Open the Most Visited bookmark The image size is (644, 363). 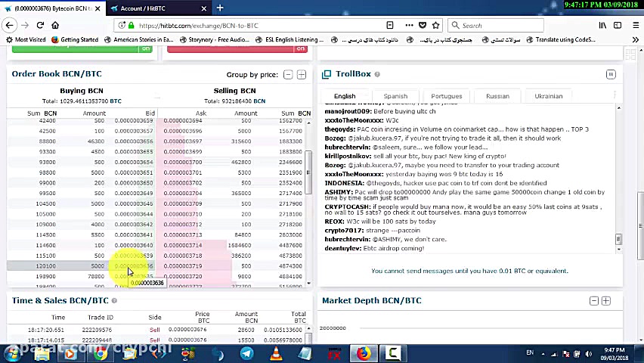click(26, 39)
